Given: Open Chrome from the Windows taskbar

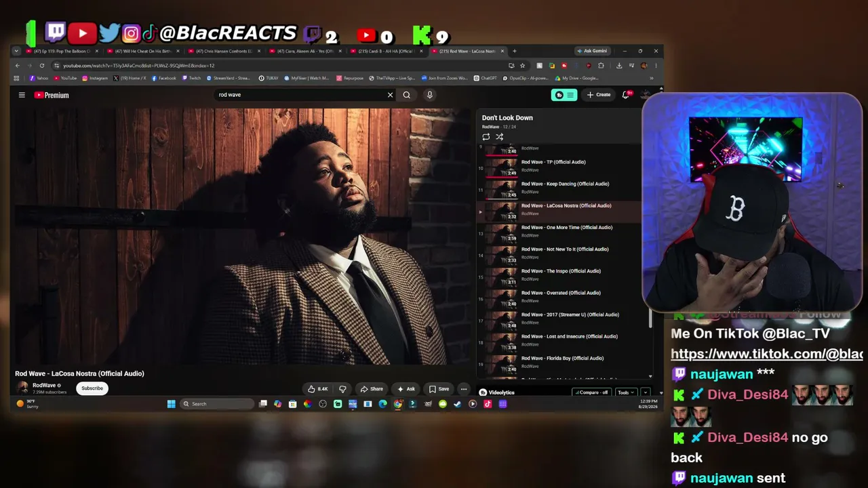Looking at the screenshot, I should coord(398,404).
